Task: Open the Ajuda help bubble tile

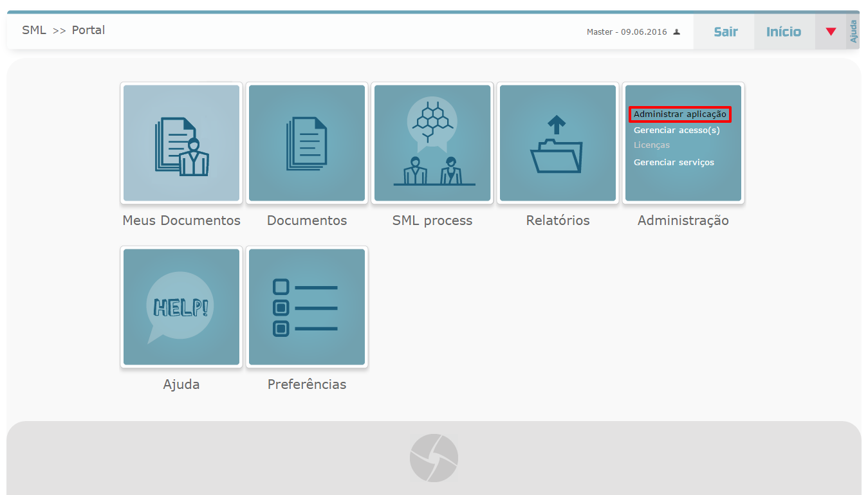Action: 181,307
